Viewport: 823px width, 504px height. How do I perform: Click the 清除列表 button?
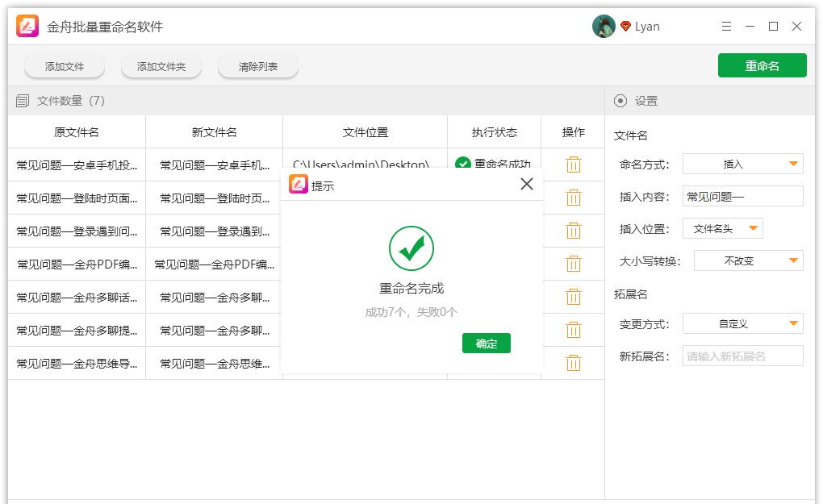pos(257,67)
